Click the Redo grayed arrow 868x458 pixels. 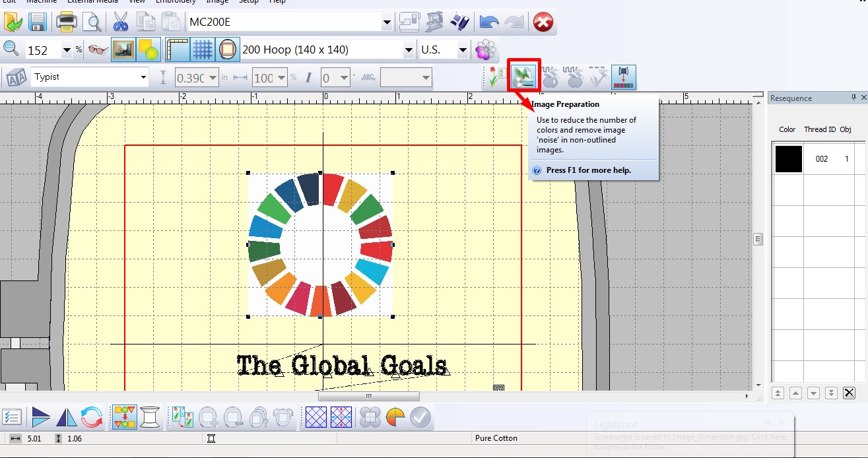[x=514, y=22]
